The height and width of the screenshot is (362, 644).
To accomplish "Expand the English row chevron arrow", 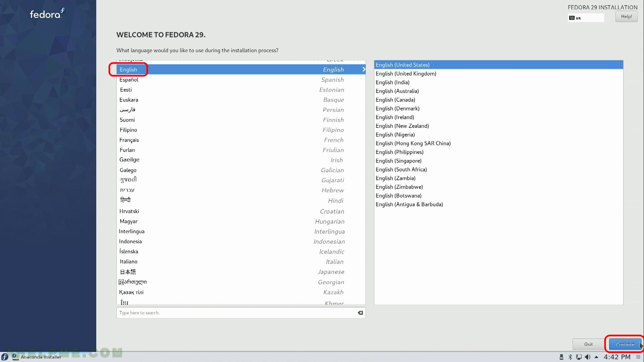I will point(364,69).
